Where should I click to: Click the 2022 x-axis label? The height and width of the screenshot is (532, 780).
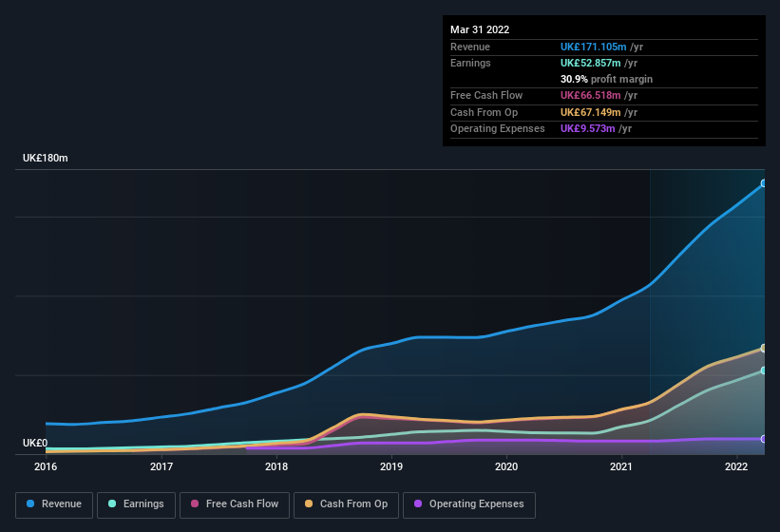pos(736,466)
